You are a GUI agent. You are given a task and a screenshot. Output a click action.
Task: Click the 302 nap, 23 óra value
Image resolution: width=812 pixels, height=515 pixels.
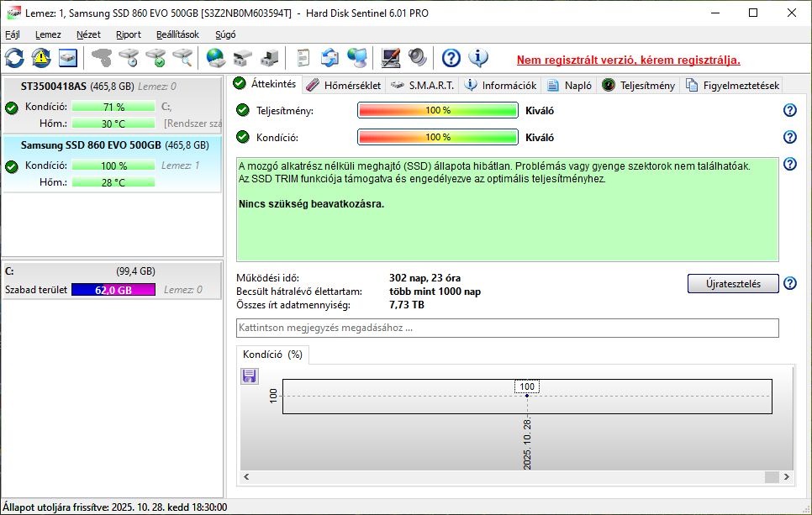click(x=424, y=278)
